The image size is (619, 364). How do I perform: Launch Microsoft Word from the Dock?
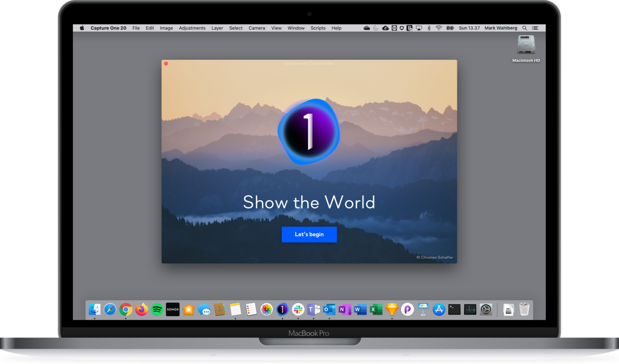tap(360, 309)
